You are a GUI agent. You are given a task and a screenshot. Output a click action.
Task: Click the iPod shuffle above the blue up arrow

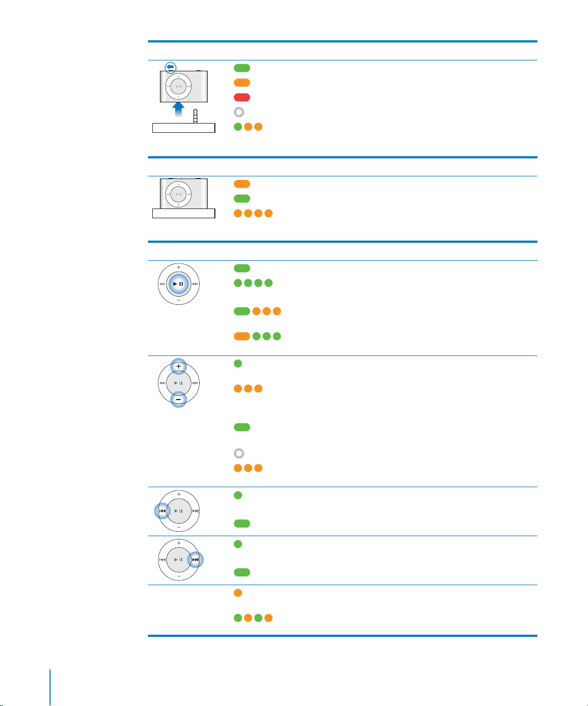click(x=183, y=86)
